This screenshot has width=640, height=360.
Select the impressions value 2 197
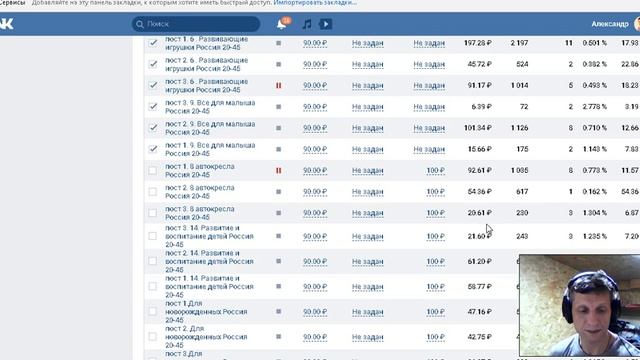519,43
